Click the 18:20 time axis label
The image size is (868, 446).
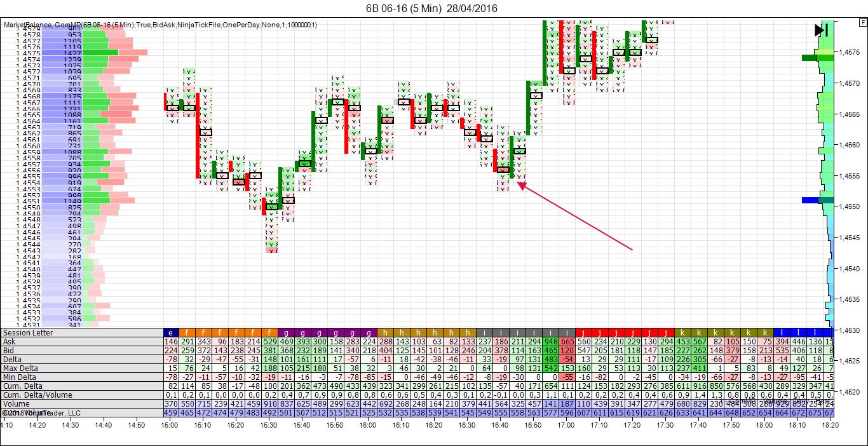coord(831,426)
